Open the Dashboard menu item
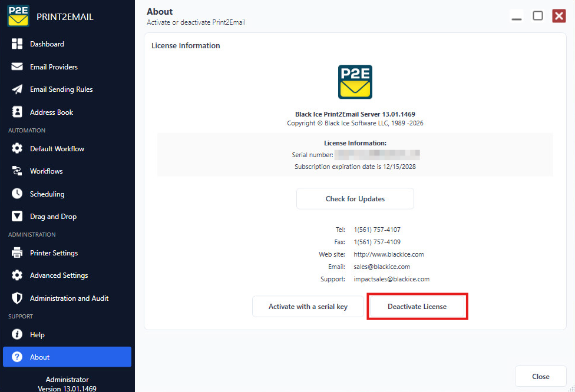 tap(67, 44)
